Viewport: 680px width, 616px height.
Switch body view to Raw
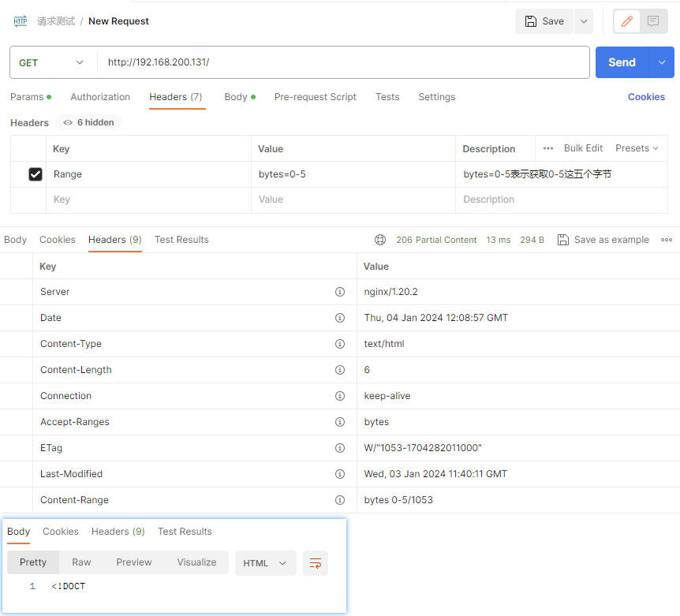pyautogui.click(x=81, y=562)
